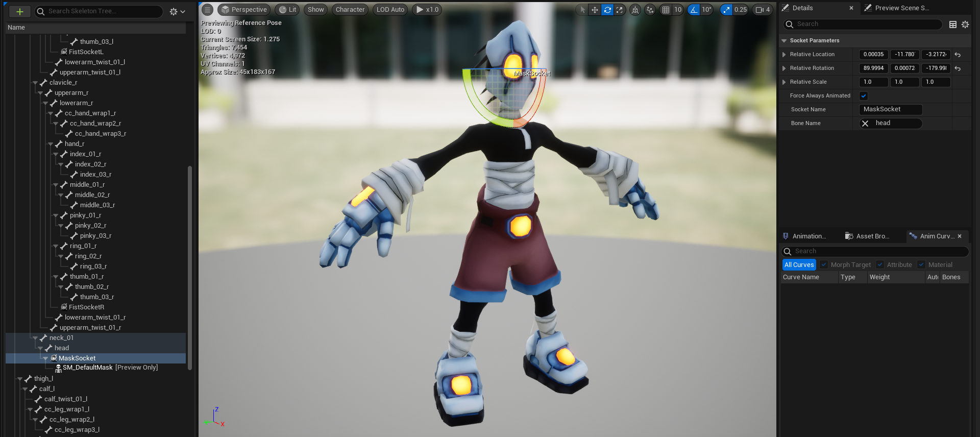Image resolution: width=980 pixels, height=437 pixels.
Task: Click the green plus add button
Action: click(19, 11)
